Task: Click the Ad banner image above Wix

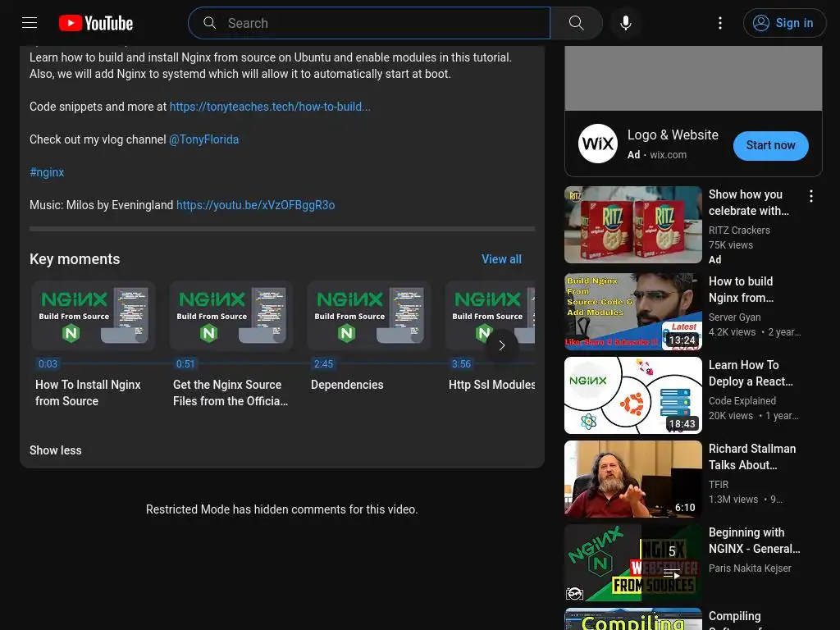Action: [693, 78]
